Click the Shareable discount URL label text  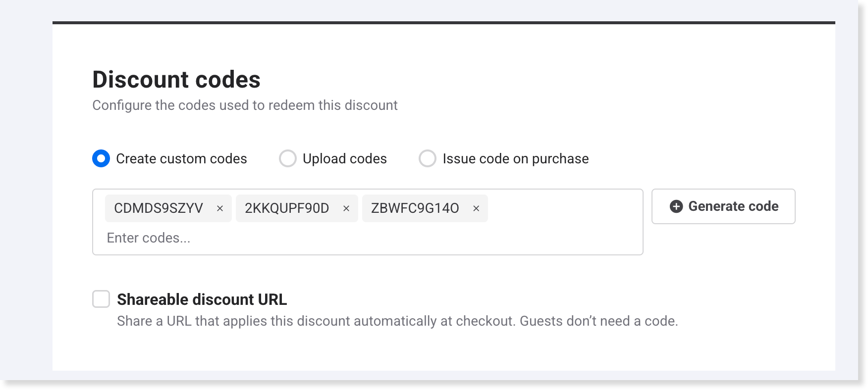point(202,299)
